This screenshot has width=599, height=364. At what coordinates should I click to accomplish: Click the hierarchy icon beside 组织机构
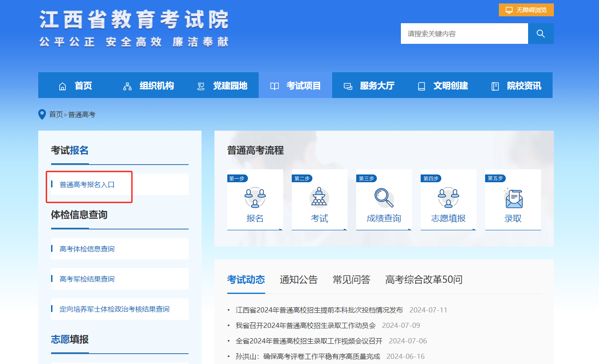(x=127, y=86)
